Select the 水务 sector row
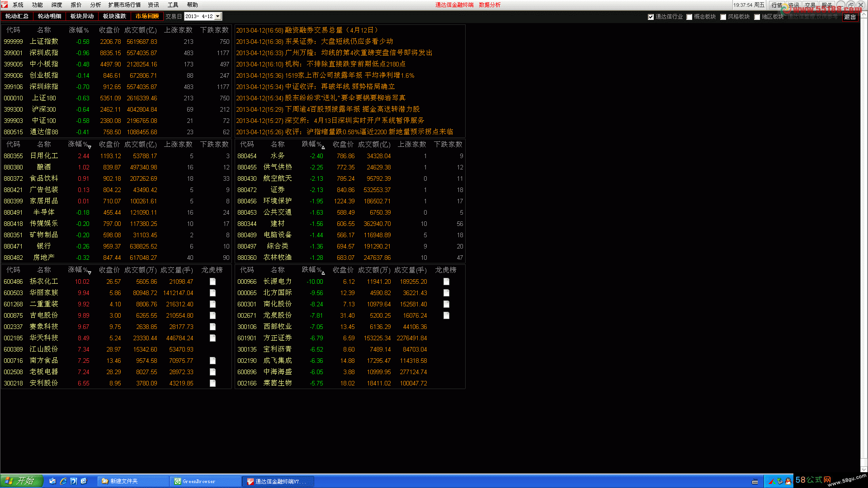The height and width of the screenshot is (488, 868). pos(350,156)
